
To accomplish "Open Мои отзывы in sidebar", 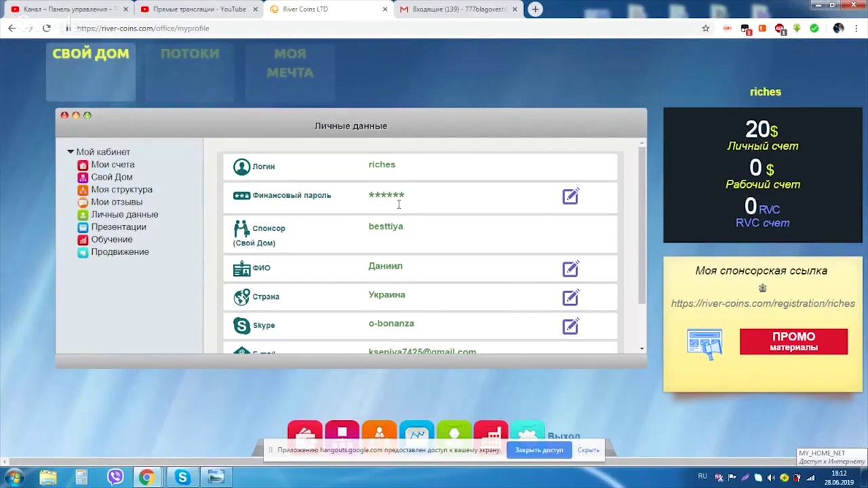I will (117, 202).
